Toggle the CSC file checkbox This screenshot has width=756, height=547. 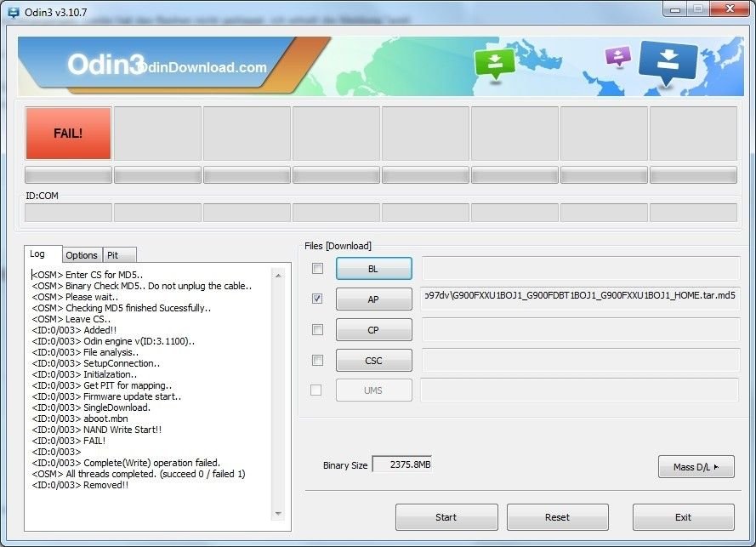(317, 360)
